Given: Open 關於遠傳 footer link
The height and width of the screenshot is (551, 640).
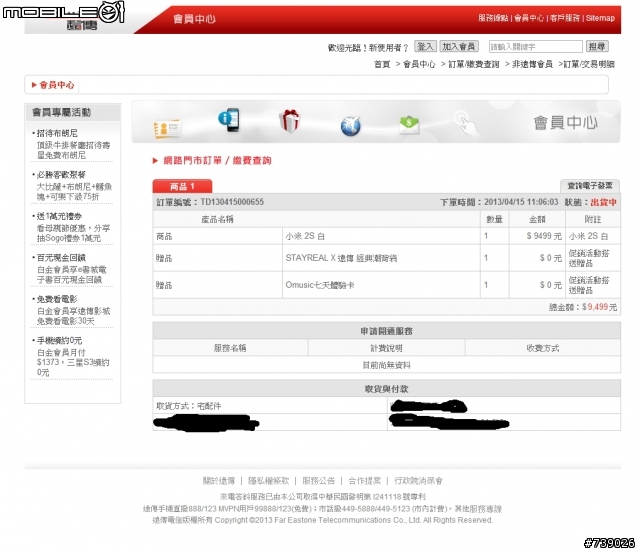Looking at the screenshot, I should (x=219, y=481).
